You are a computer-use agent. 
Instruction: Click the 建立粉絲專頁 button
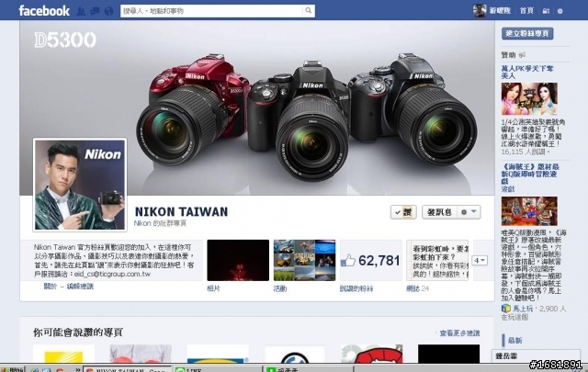click(527, 33)
